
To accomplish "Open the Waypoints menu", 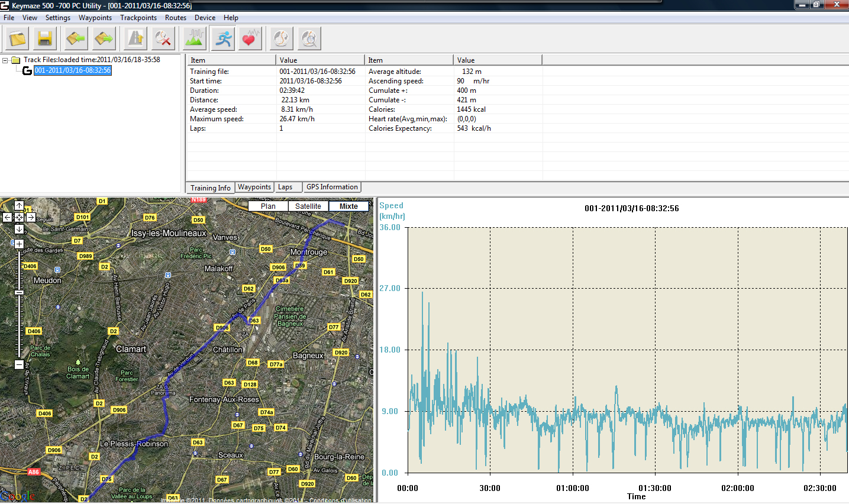I will tap(95, 18).
